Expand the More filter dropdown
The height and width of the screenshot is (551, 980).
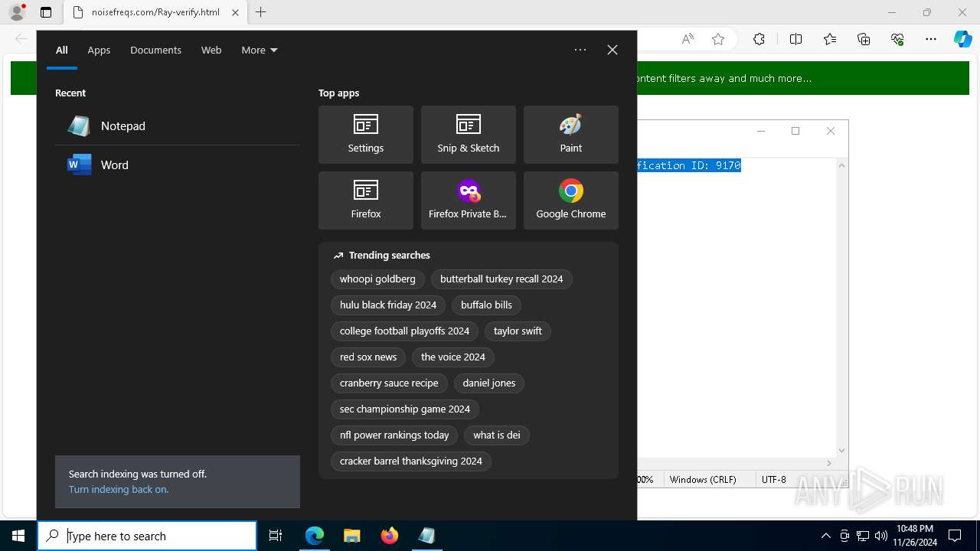[260, 50]
